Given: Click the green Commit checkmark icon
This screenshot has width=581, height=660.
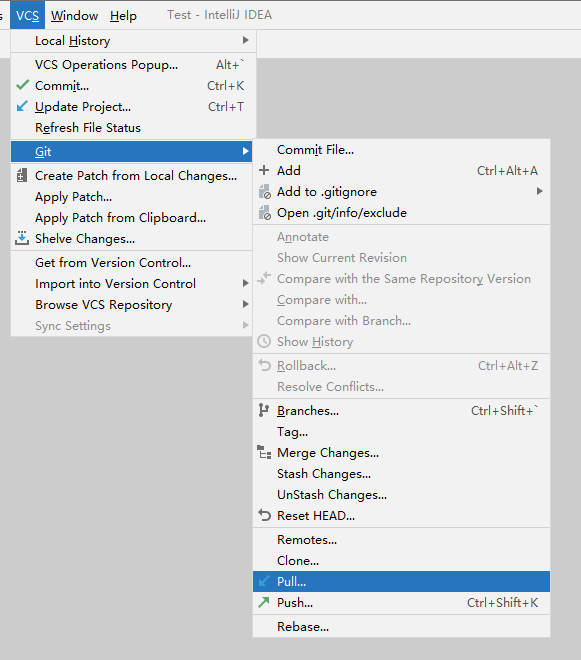Looking at the screenshot, I should coord(22,85).
